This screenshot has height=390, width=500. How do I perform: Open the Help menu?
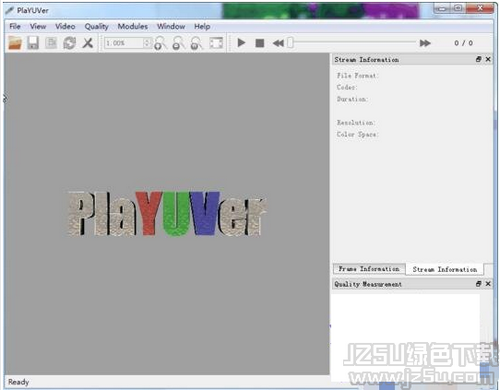[x=202, y=26]
